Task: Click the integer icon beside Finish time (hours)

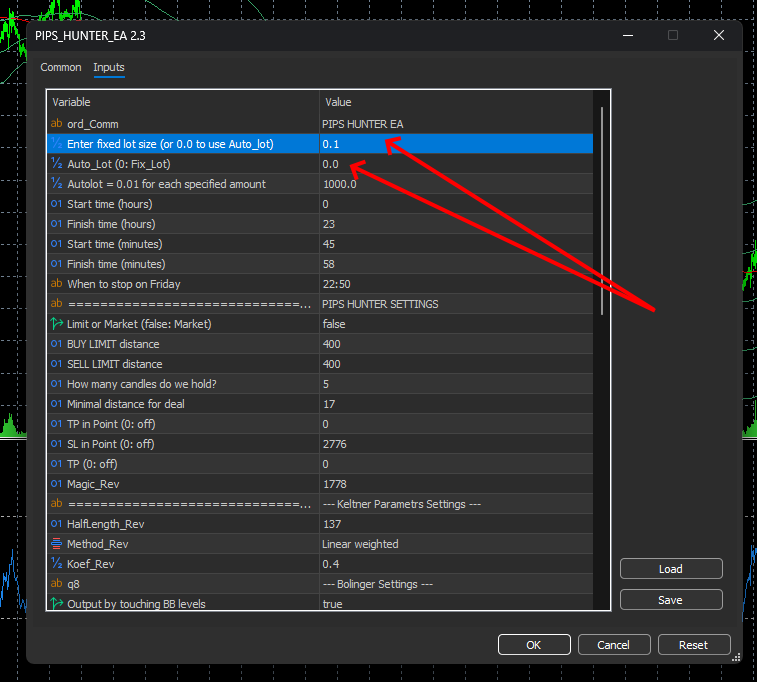Action: [x=56, y=223]
